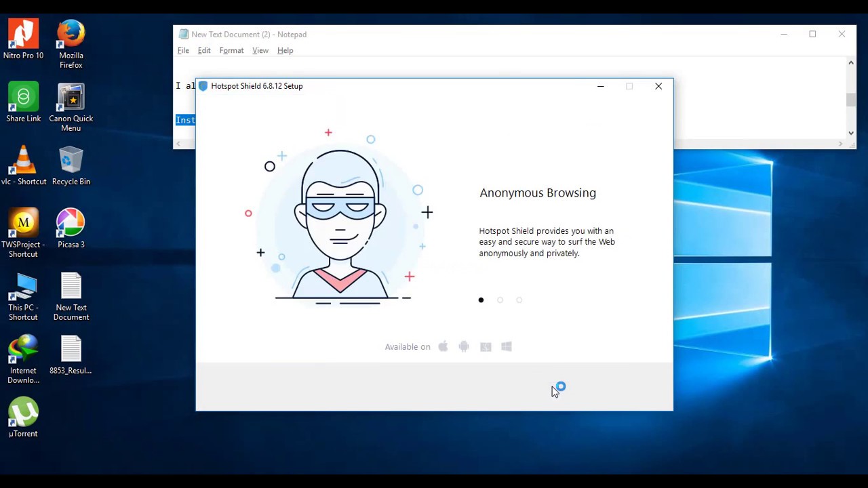Open the Mozilla Firefox desktop shortcut

[x=71, y=44]
